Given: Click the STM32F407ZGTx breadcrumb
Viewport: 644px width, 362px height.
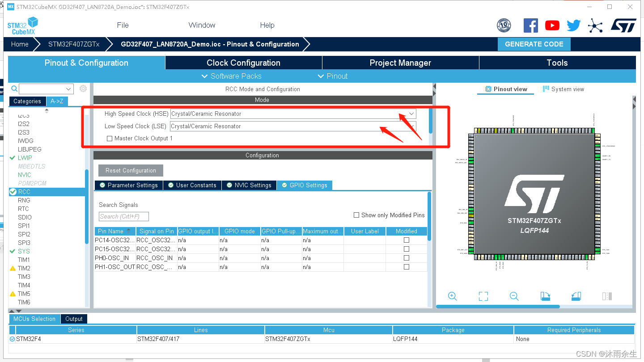Looking at the screenshot, I should pos(74,44).
